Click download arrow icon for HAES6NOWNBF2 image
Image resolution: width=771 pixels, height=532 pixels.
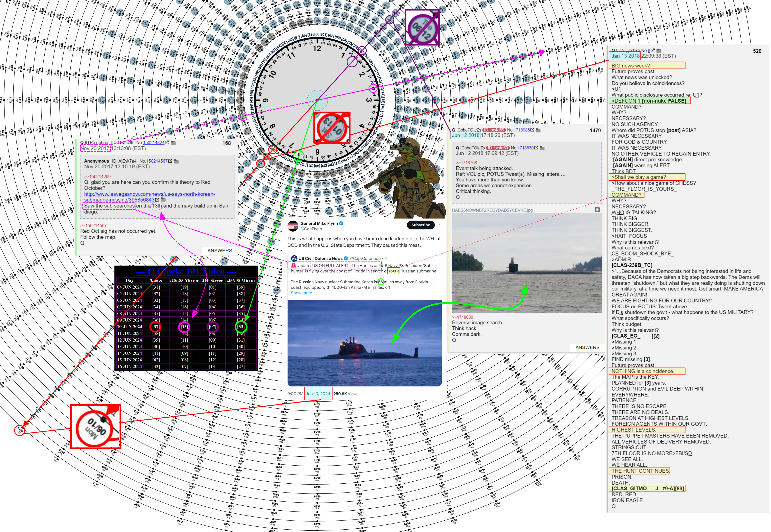[x=597, y=210]
